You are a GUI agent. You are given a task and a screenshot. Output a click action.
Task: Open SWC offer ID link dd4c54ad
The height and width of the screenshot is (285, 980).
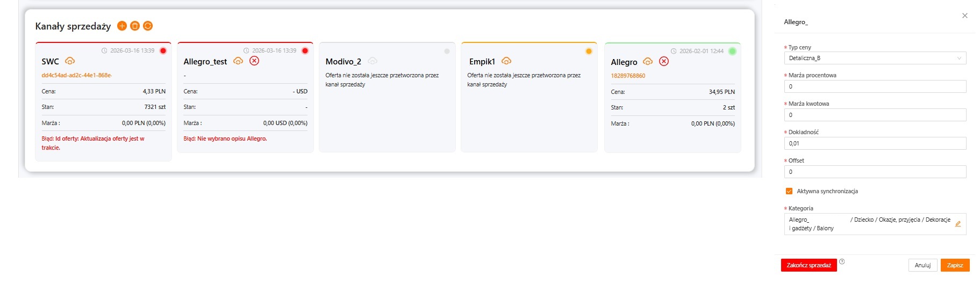(x=76, y=76)
